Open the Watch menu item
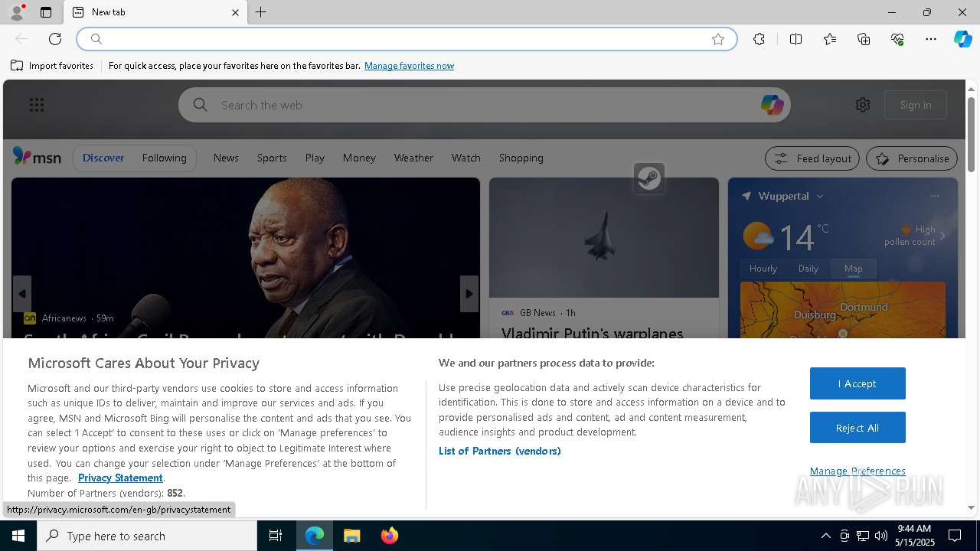The image size is (980, 551). click(465, 158)
